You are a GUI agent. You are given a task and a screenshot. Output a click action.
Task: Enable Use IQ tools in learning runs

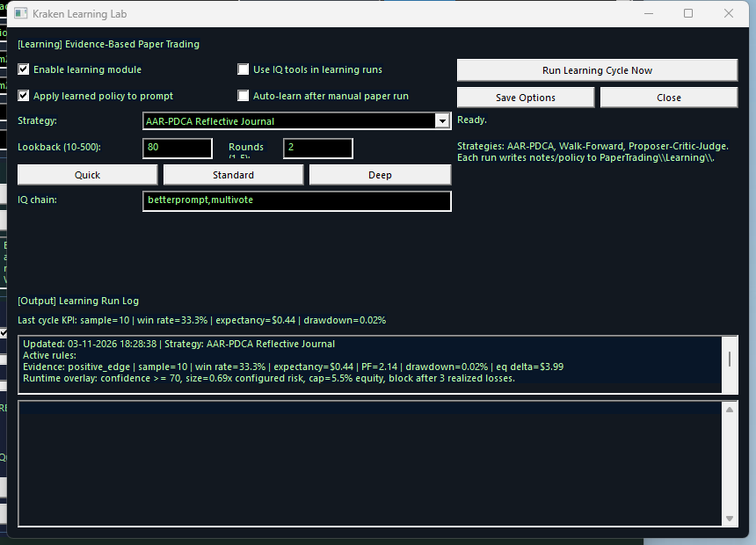(x=243, y=69)
